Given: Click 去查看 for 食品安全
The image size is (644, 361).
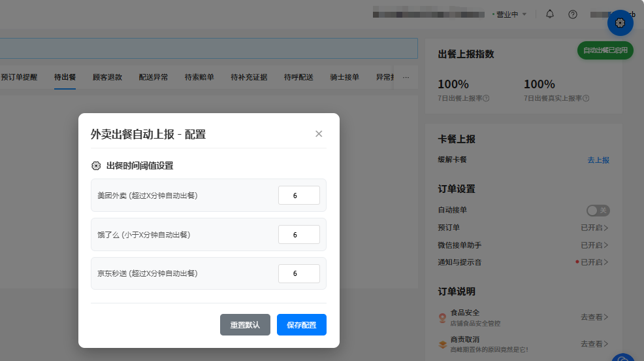Looking at the screenshot, I should point(594,317).
